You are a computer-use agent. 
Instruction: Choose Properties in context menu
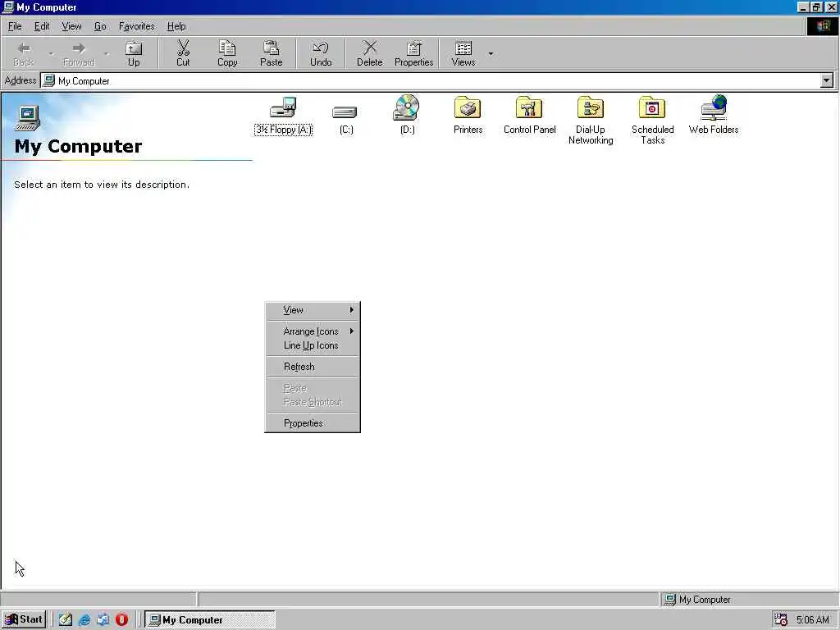tap(313, 423)
